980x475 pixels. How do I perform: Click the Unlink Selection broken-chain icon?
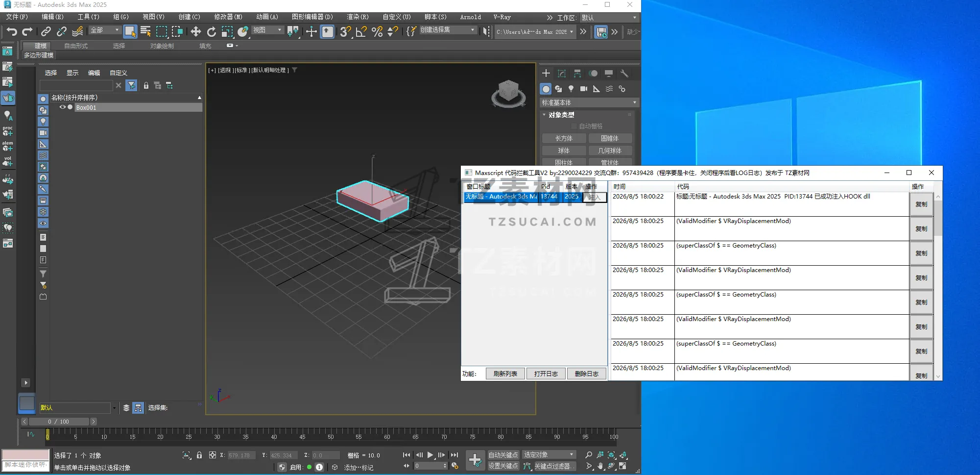point(62,32)
